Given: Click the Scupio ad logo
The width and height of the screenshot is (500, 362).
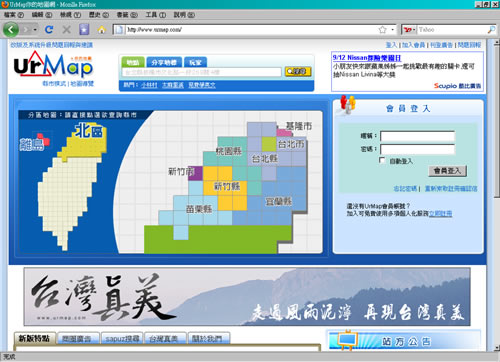Looking at the screenshot, I should pyautogui.click(x=457, y=86).
